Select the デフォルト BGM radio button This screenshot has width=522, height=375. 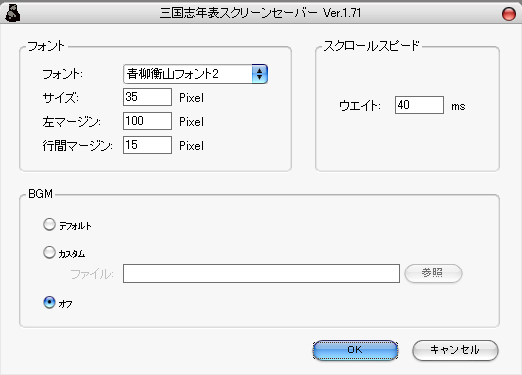pyautogui.click(x=49, y=224)
